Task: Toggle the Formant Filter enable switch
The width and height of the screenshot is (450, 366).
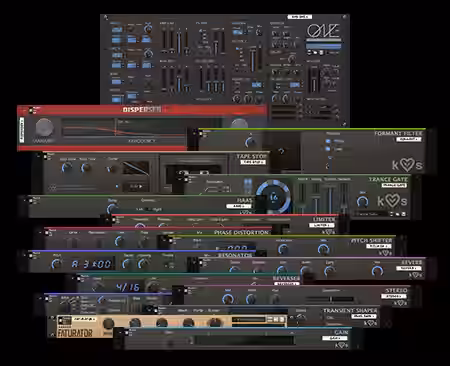Action: (x=201, y=133)
